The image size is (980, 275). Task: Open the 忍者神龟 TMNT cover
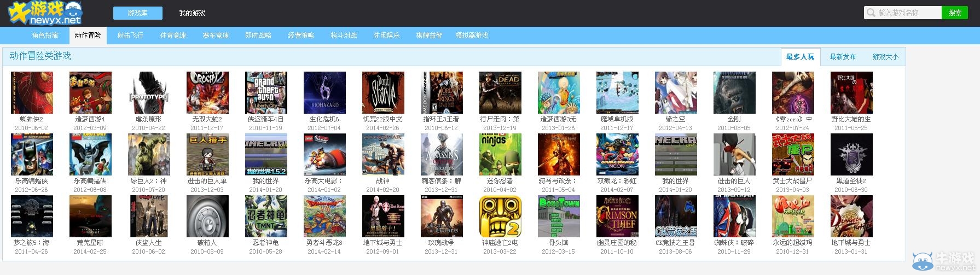click(266, 216)
